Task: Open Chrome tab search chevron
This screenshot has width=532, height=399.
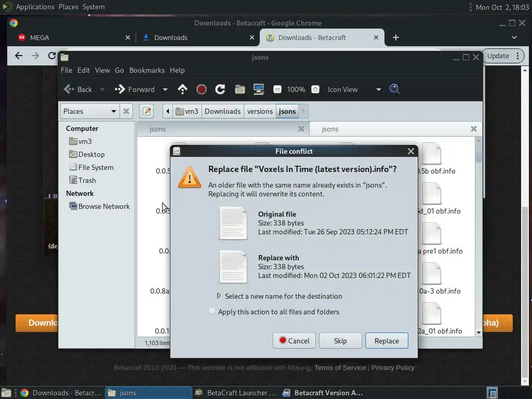Action: point(514,37)
